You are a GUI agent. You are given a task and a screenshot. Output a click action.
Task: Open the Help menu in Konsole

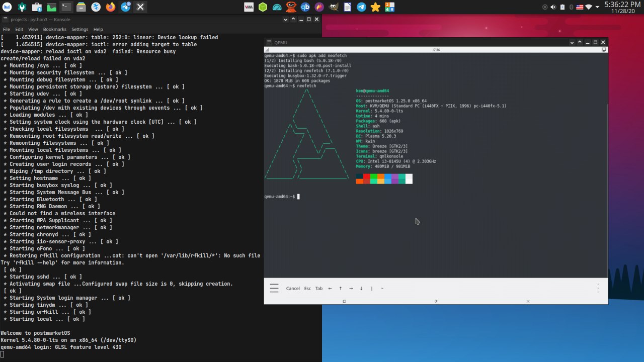pyautogui.click(x=98, y=29)
